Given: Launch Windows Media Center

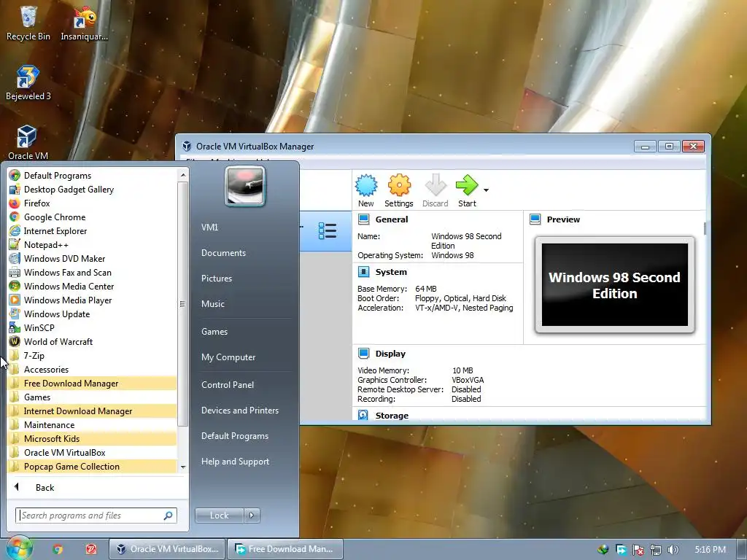Looking at the screenshot, I should coord(93,286).
